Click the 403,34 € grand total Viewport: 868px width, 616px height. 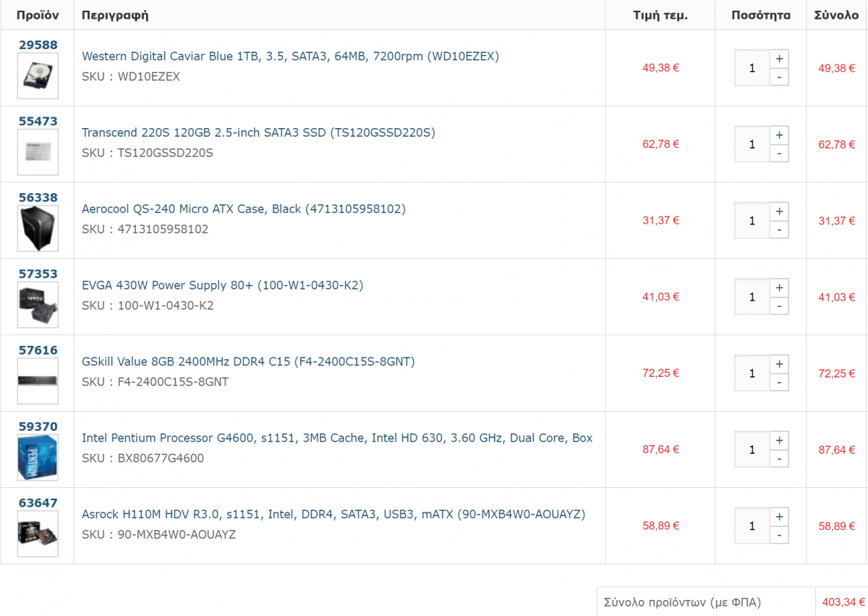coord(843,602)
